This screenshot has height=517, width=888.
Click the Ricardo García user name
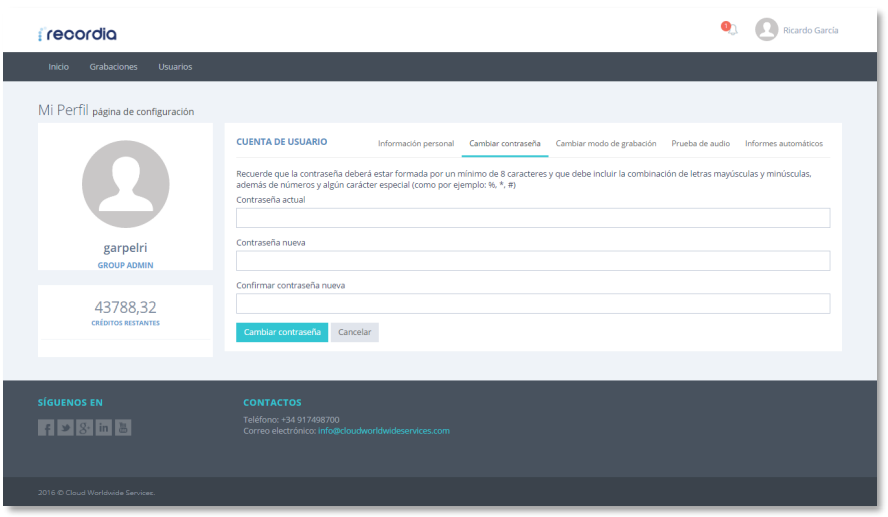[810, 31]
